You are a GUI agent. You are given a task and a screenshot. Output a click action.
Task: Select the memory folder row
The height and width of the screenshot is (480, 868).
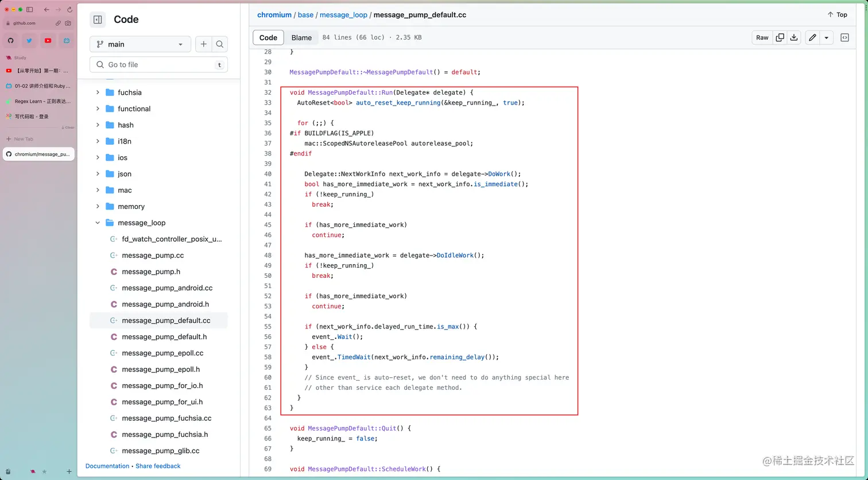coord(158,207)
